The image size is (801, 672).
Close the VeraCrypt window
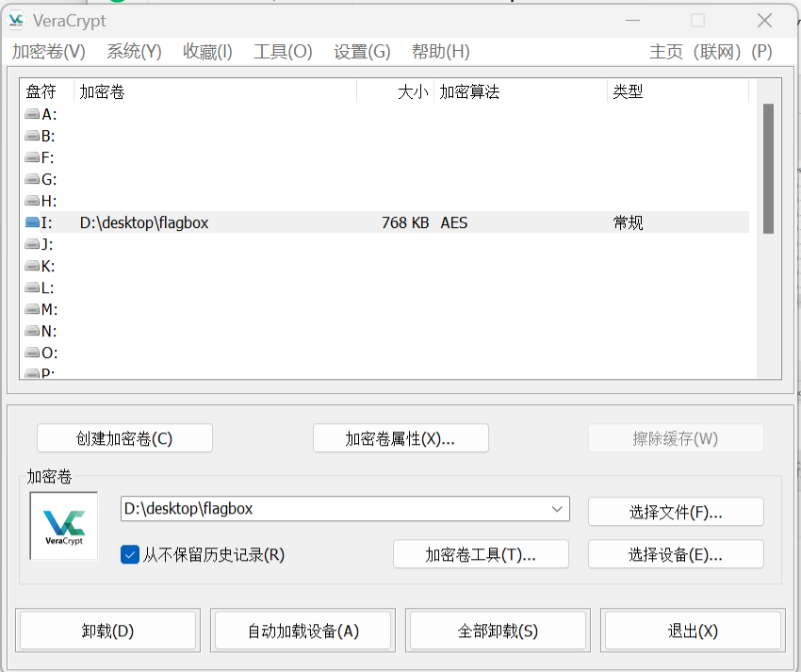(764, 21)
